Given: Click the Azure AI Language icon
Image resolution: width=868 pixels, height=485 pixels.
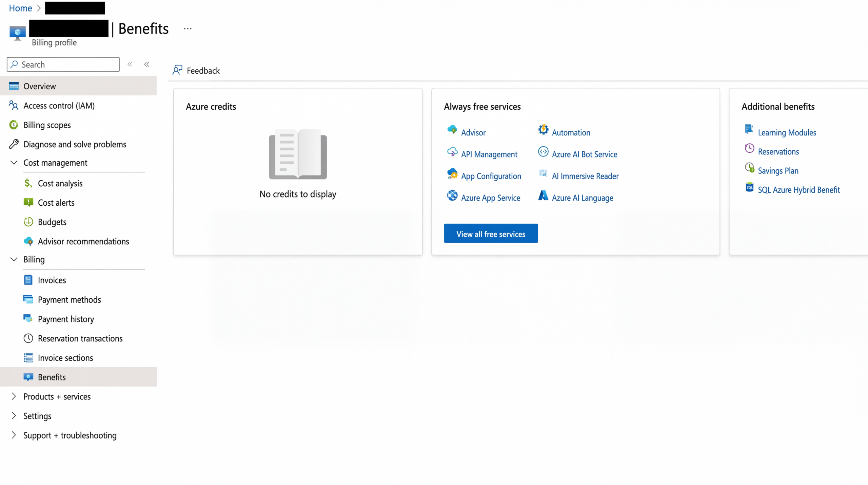Looking at the screenshot, I should pos(543,195).
